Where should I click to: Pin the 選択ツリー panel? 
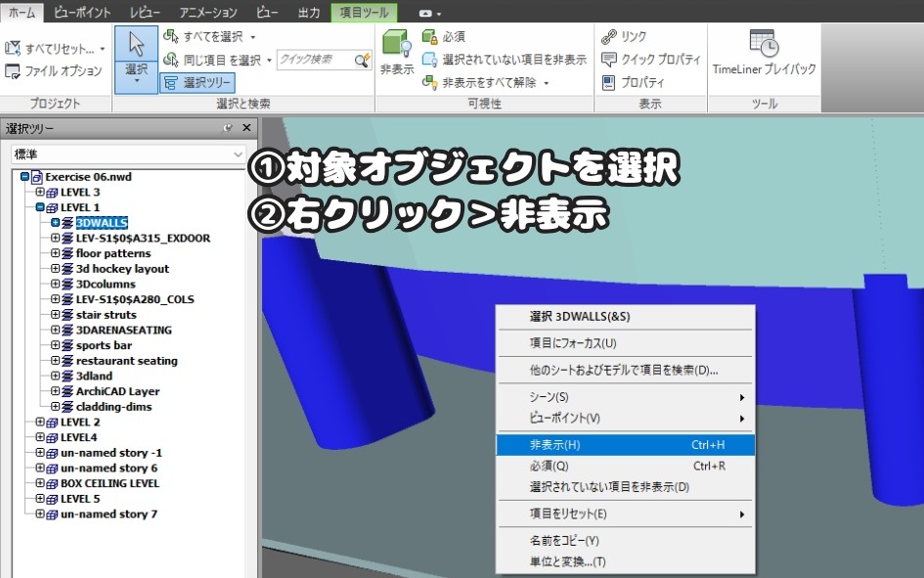click(228, 128)
